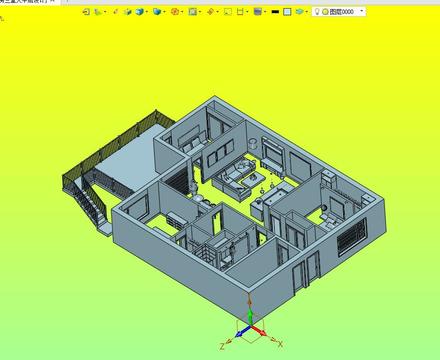Toggle the light bulb visibility icon
Screen dimensions: 440x360
[317, 12]
